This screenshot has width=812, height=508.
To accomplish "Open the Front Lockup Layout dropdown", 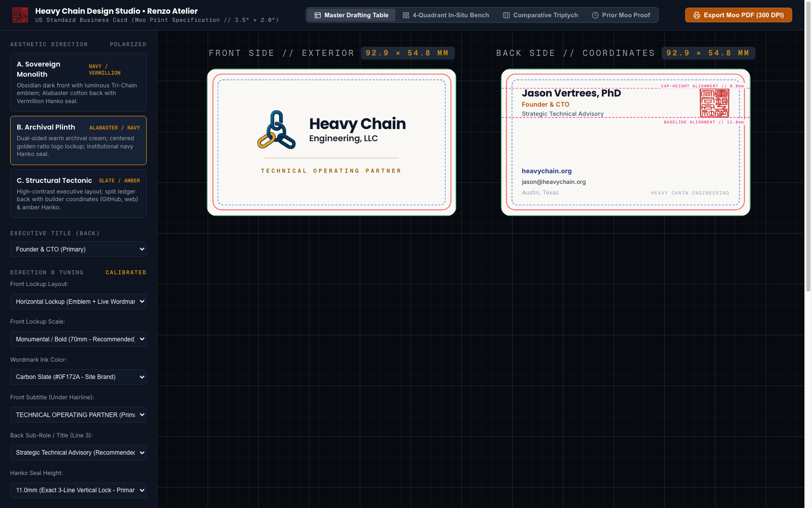I will pyautogui.click(x=78, y=302).
